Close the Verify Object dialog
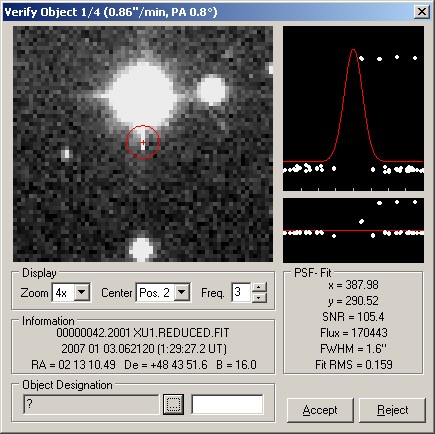The image size is (435, 434). tap(422, 12)
